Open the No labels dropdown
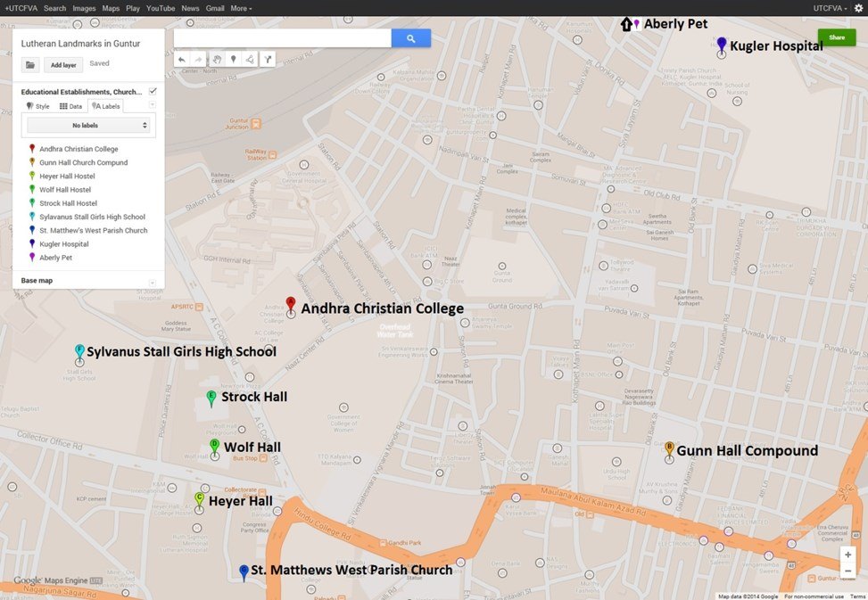 88,126
